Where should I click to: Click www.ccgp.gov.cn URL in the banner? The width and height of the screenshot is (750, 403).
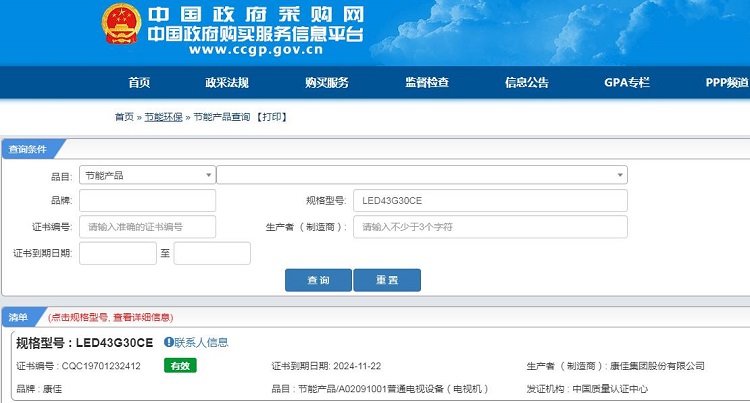coord(256,50)
